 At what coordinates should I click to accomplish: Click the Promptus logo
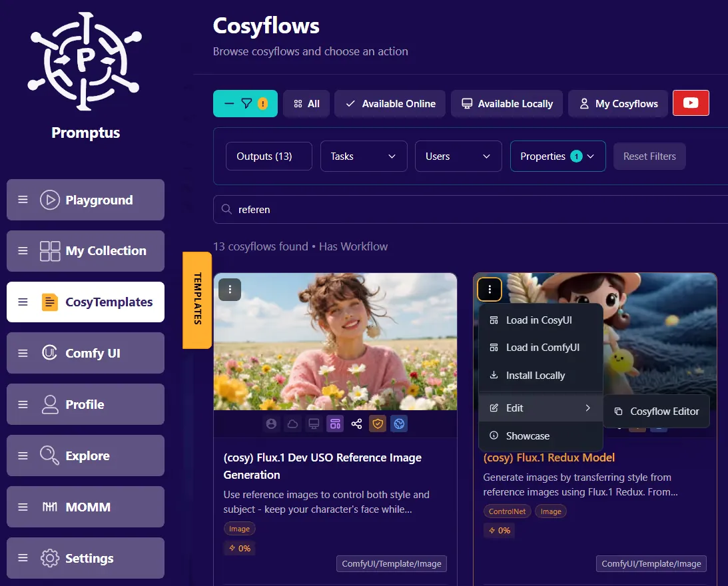(x=85, y=61)
